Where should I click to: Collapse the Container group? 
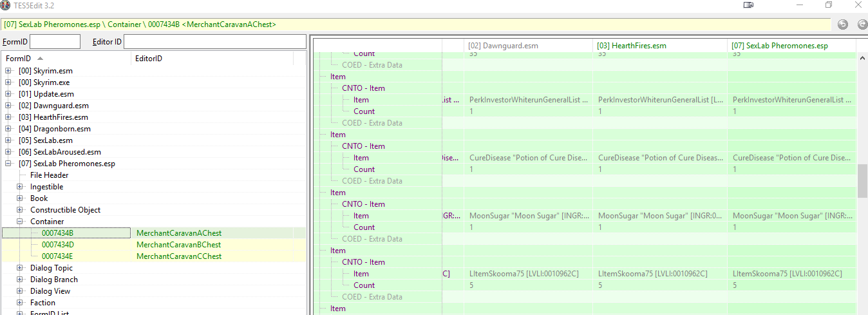click(x=20, y=222)
